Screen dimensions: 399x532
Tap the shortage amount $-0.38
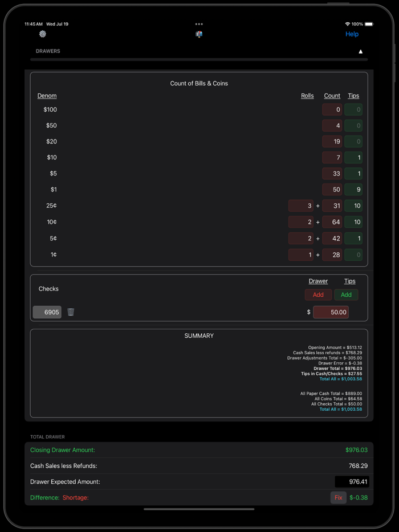(359, 497)
